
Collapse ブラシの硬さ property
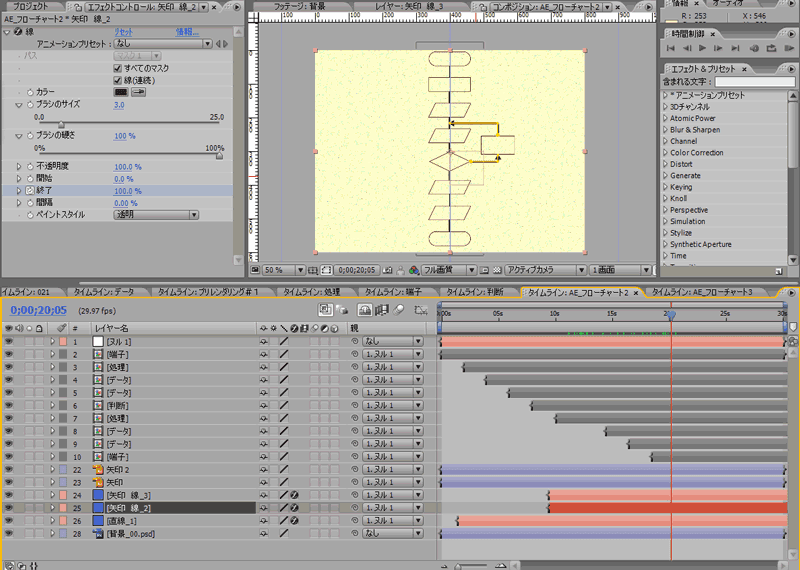click(x=19, y=136)
